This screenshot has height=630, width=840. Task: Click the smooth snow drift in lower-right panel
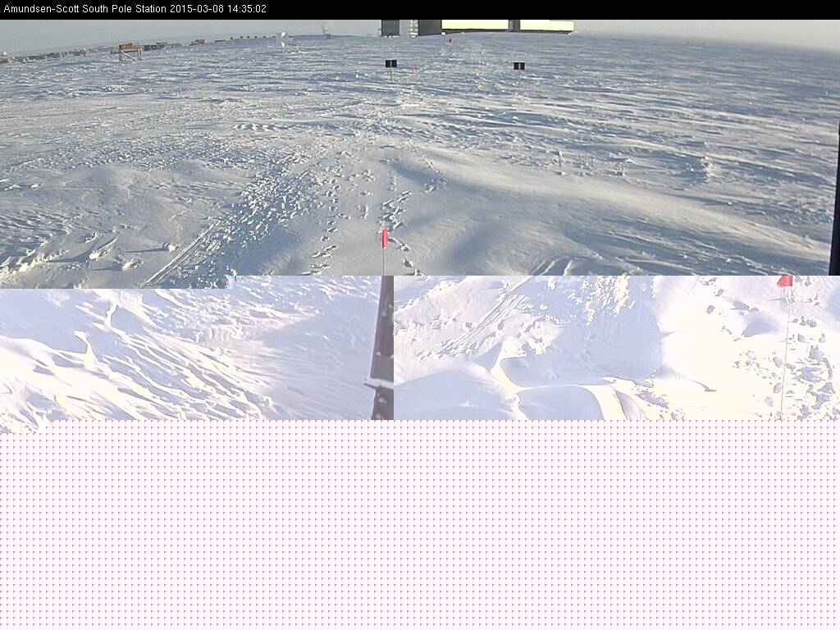pos(558,398)
